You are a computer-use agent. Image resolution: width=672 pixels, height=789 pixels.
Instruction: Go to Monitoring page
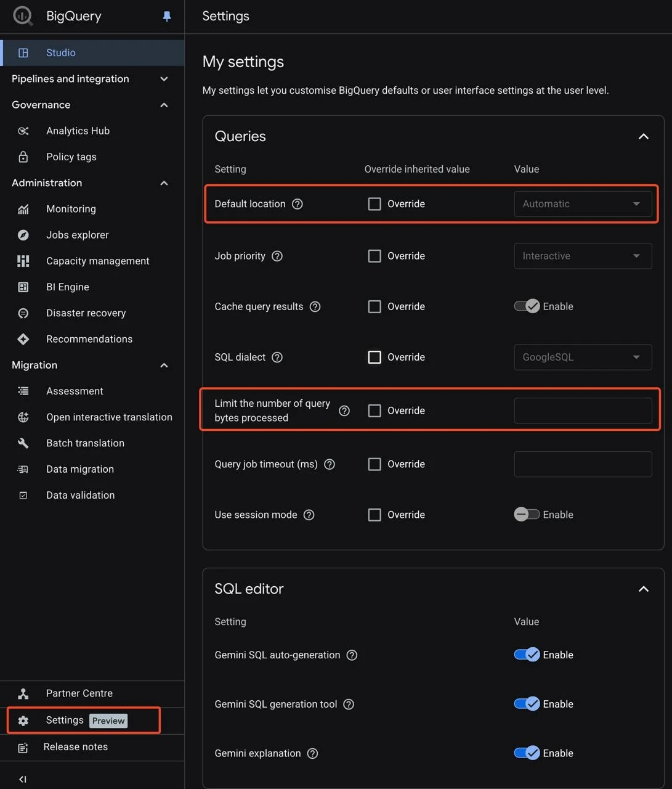click(x=71, y=209)
